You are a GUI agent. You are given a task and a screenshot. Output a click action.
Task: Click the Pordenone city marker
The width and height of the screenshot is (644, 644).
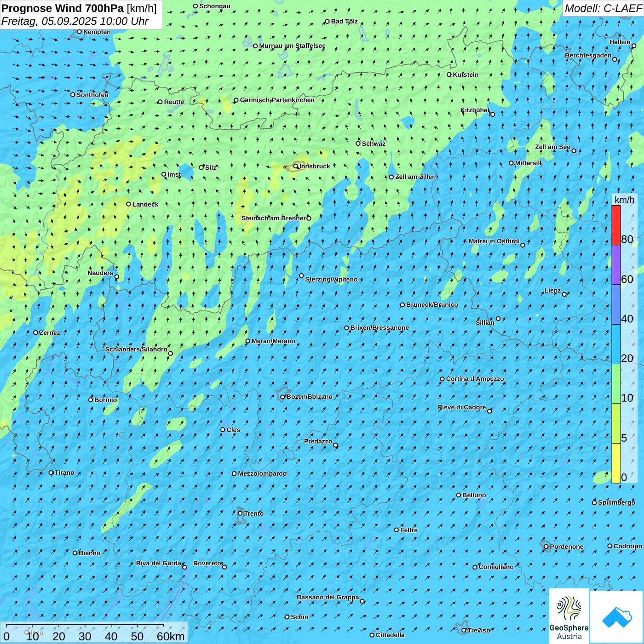[546, 546]
